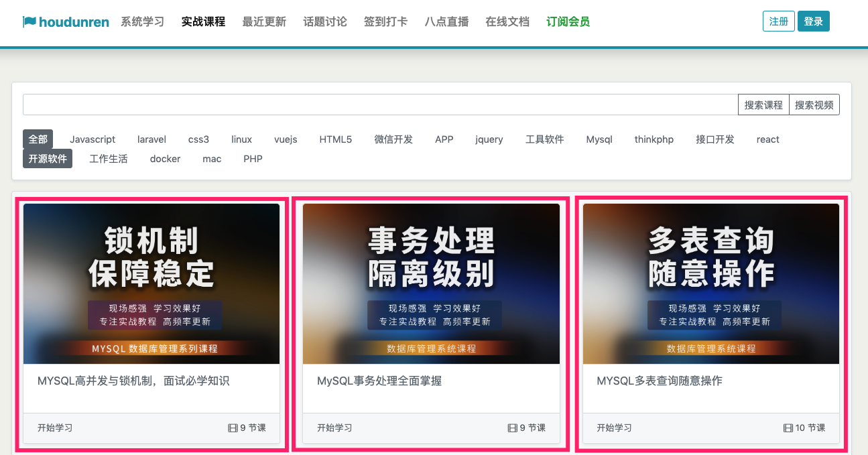Filter by 接口开发 tag

pyautogui.click(x=715, y=139)
